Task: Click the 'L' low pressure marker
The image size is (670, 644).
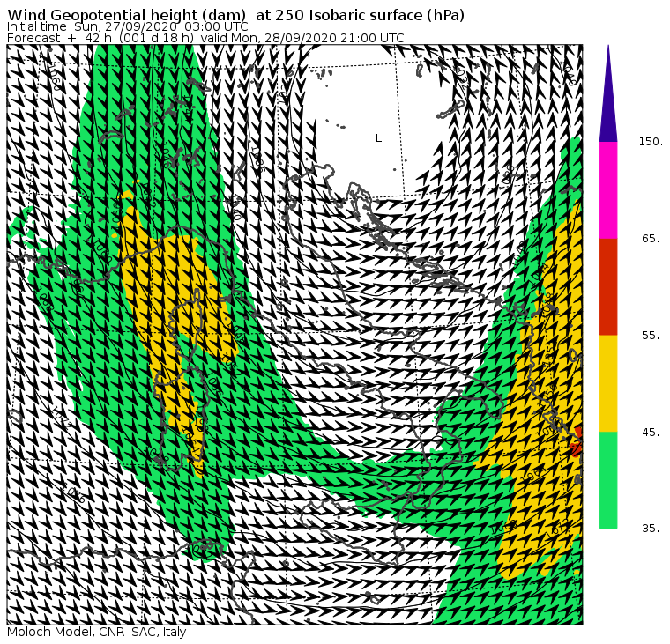Action: tap(378, 138)
